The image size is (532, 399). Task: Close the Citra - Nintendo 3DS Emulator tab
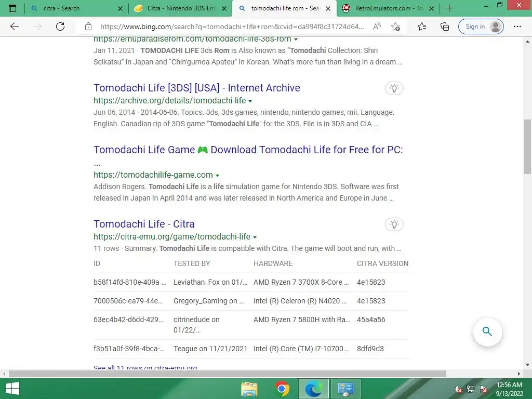point(224,8)
